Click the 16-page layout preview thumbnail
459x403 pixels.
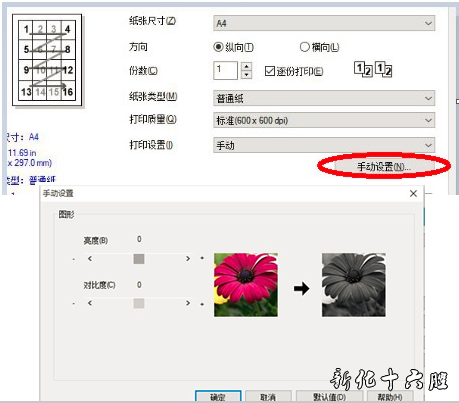coord(47,60)
